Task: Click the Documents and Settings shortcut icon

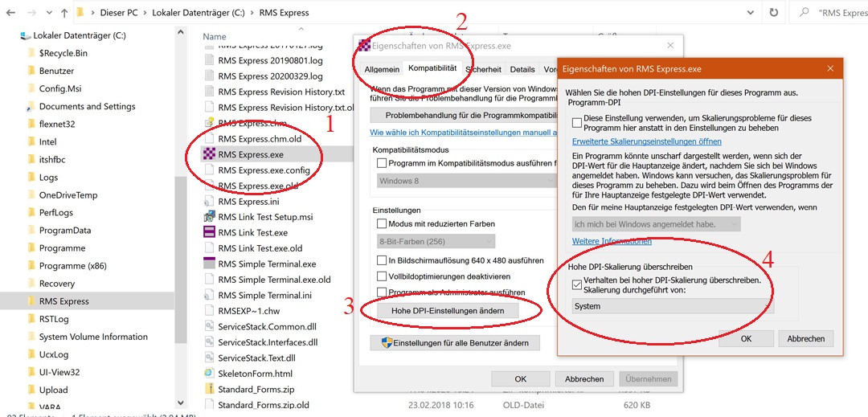Action: coord(31,106)
